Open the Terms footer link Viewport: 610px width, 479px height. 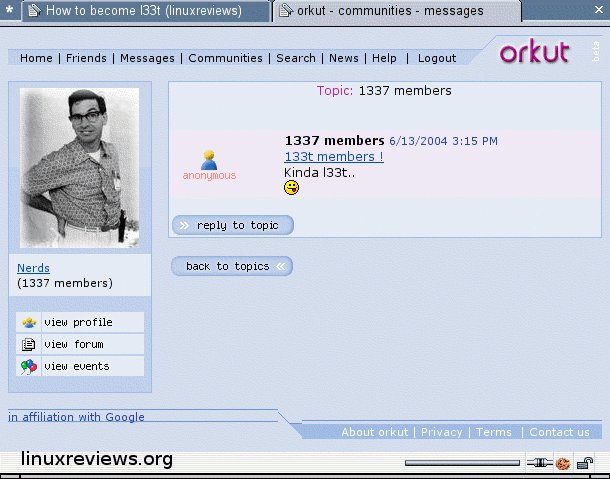click(493, 432)
